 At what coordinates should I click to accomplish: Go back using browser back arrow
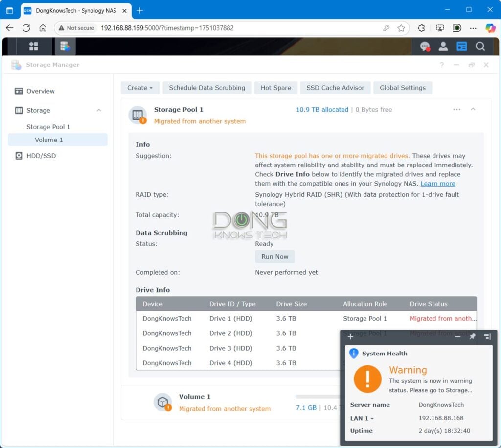[x=10, y=28]
